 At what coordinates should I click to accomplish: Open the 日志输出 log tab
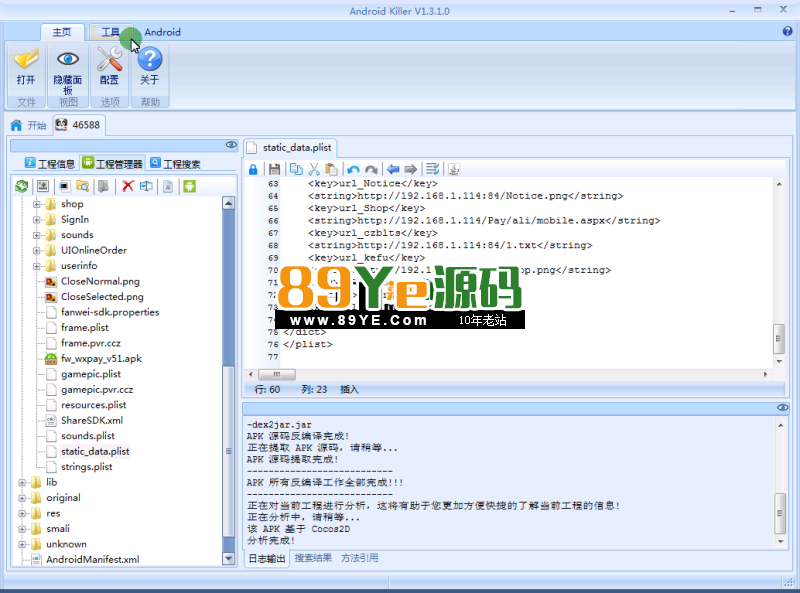point(266,558)
